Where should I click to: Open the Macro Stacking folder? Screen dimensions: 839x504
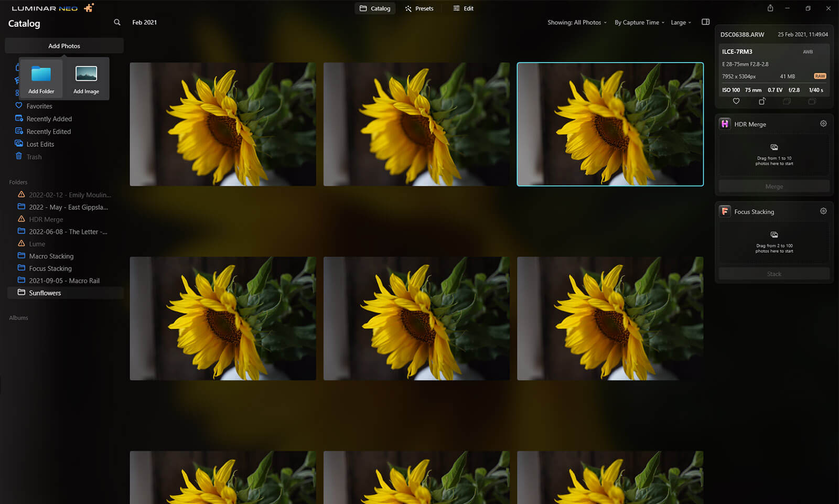pos(51,256)
